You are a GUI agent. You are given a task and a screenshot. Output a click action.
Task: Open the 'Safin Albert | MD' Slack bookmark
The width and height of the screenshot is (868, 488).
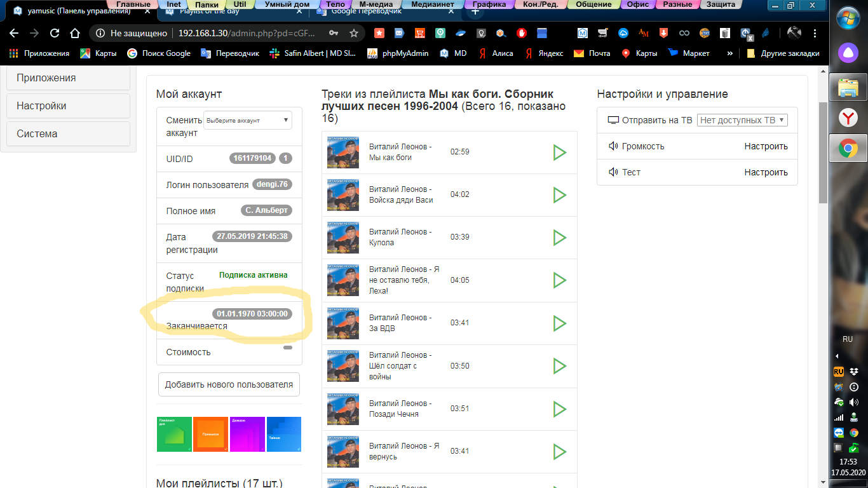coord(313,53)
